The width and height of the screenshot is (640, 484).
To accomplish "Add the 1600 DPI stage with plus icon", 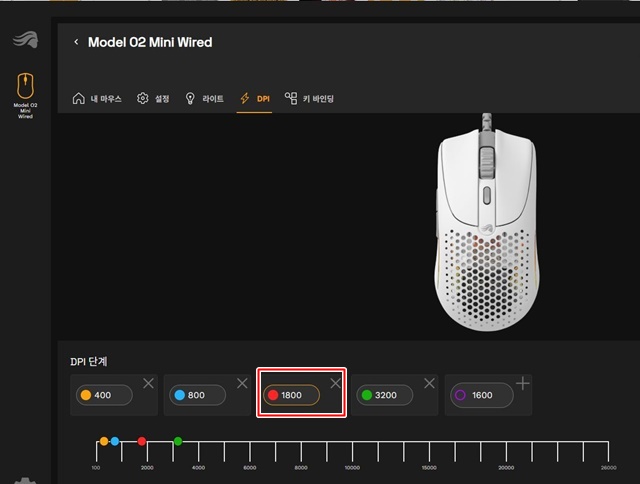I will (523, 384).
